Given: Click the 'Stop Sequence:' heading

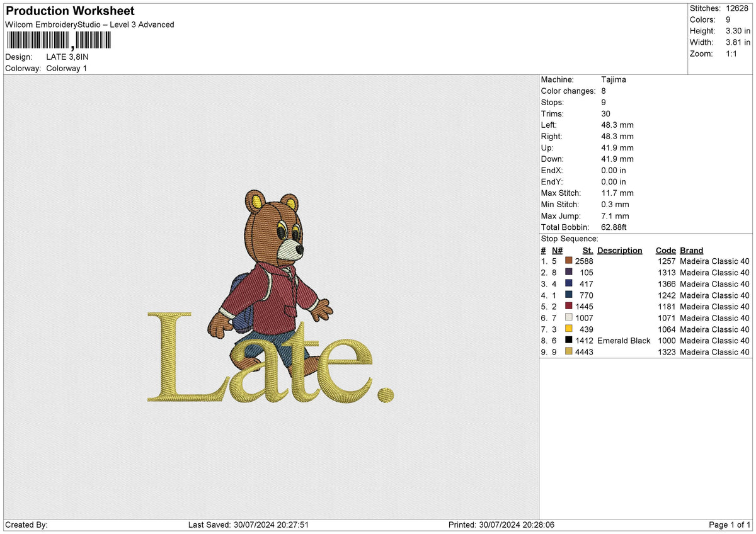Looking at the screenshot, I should click(570, 239).
